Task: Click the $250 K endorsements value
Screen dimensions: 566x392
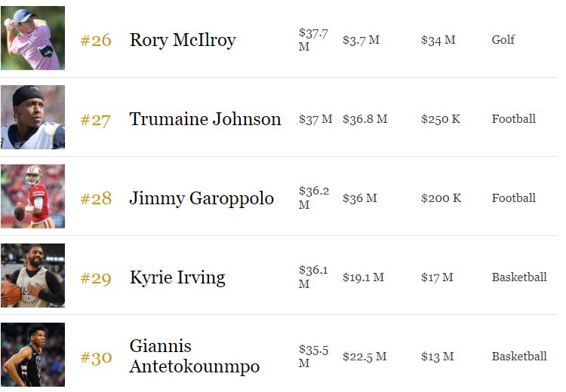Action: 441,119
